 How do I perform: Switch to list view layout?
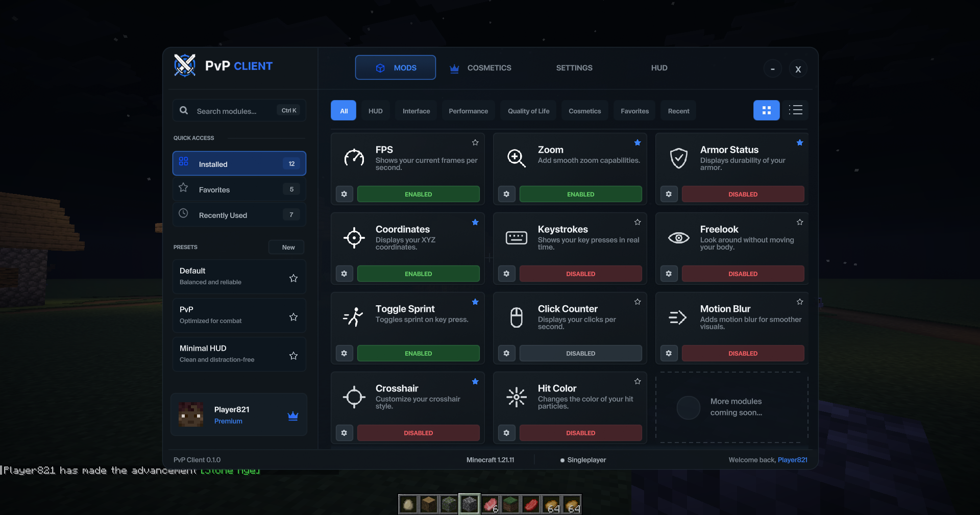[795, 110]
